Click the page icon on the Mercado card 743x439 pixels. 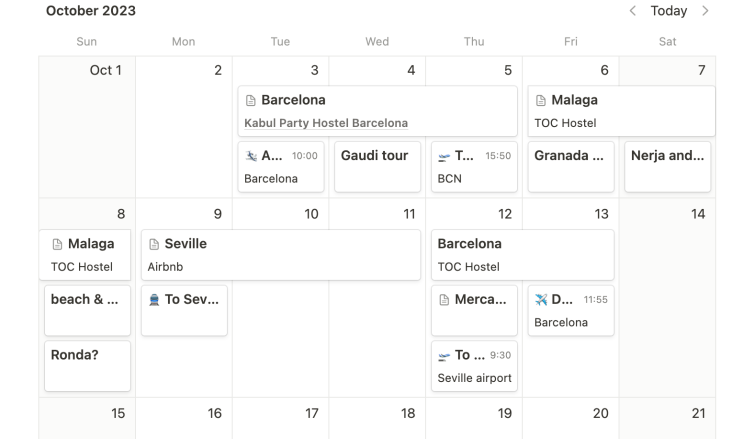[x=444, y=300]
